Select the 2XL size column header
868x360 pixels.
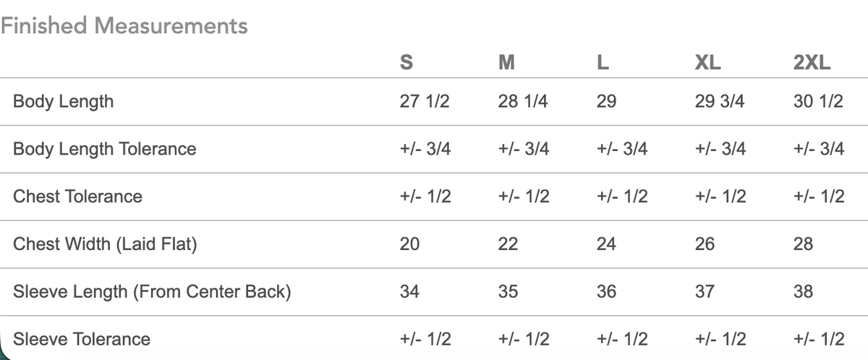[812, 63]
